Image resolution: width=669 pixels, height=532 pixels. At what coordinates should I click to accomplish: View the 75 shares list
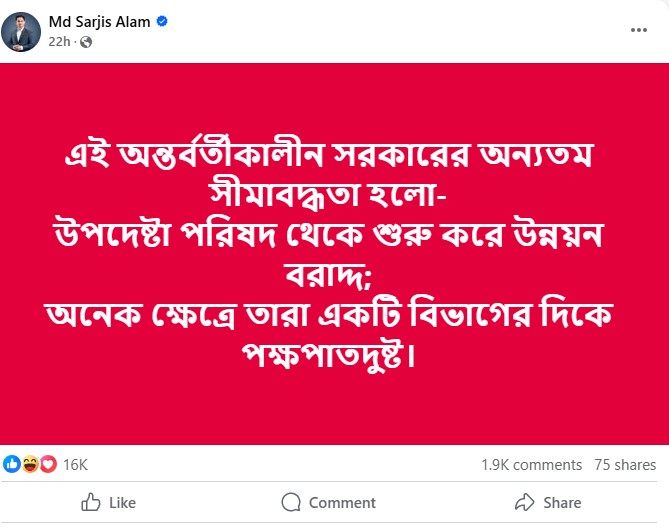[x=625, y=465]
